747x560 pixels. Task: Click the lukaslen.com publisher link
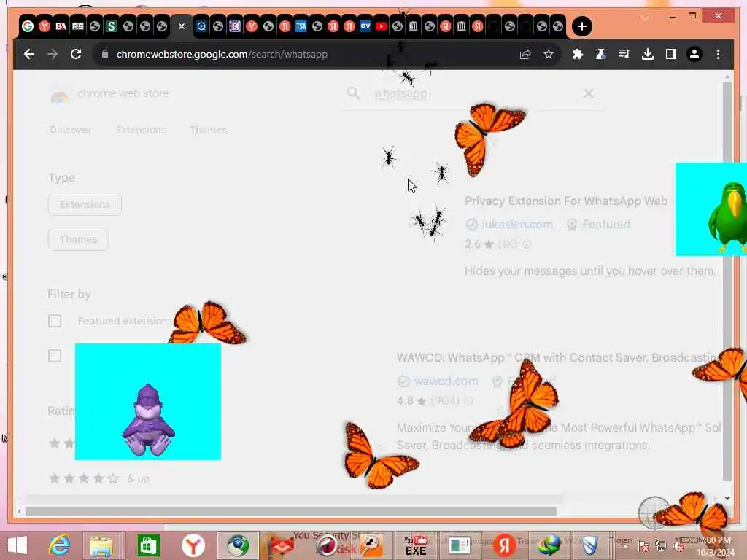point(517,225)
